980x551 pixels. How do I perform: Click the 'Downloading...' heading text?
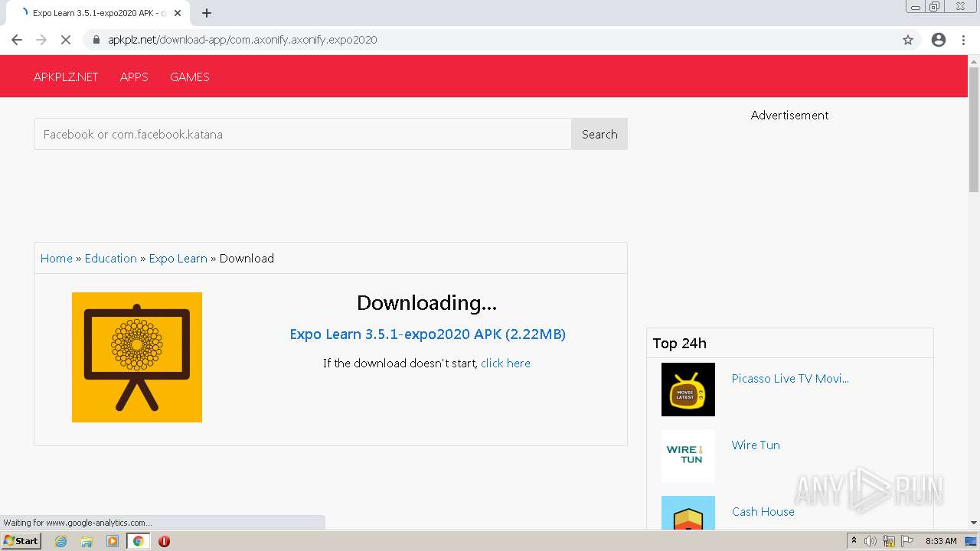pyautogui.click(x=427, y=303)
